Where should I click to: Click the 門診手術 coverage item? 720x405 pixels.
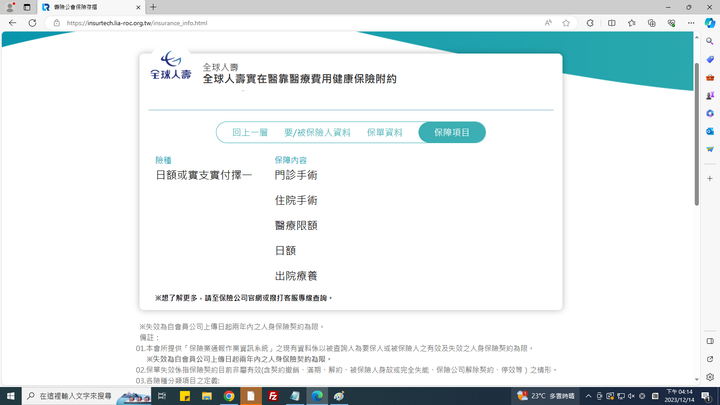(296, 175)
